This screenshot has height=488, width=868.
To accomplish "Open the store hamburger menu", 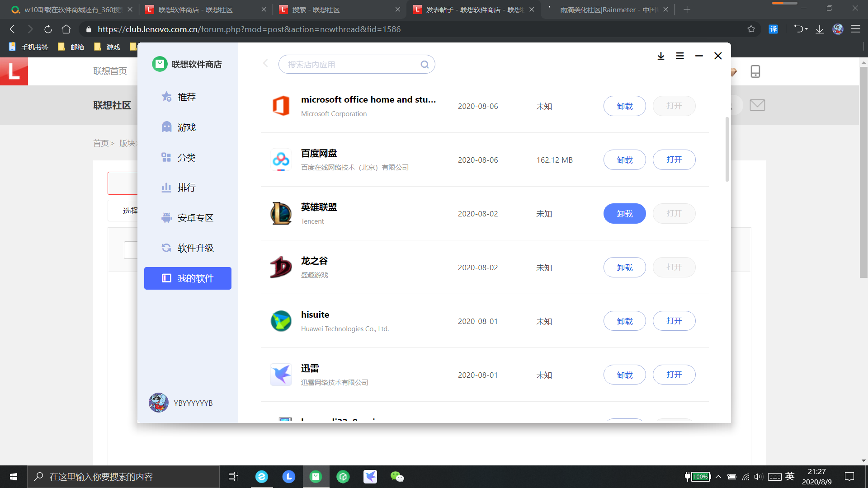I will click(x=680, y=56).
